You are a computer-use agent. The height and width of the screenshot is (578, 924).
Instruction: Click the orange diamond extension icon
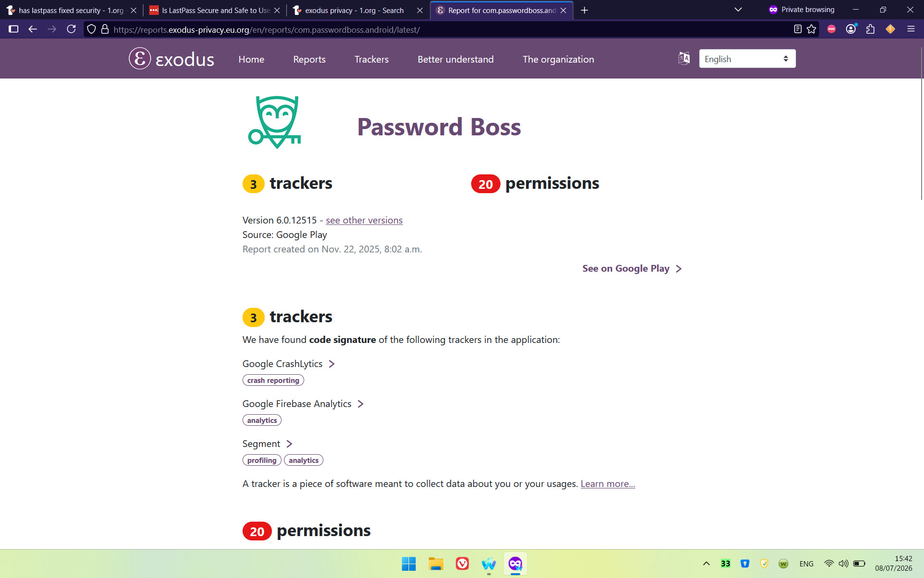[890, 29]
